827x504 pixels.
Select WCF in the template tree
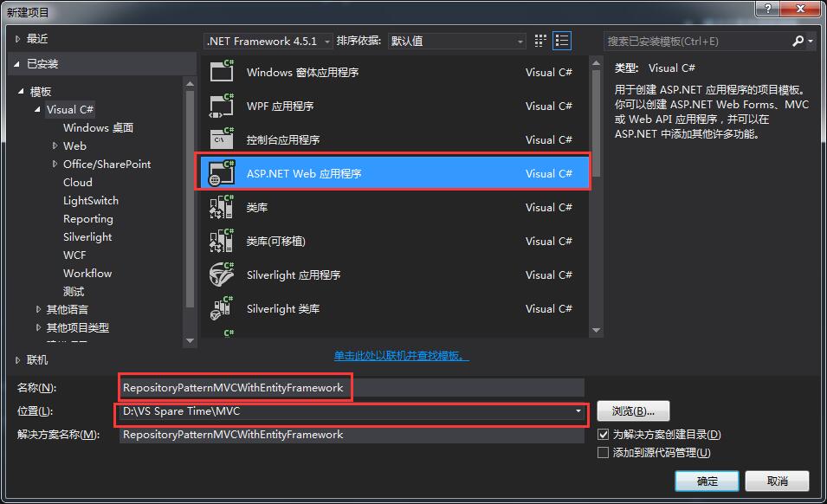coord(74,255)
